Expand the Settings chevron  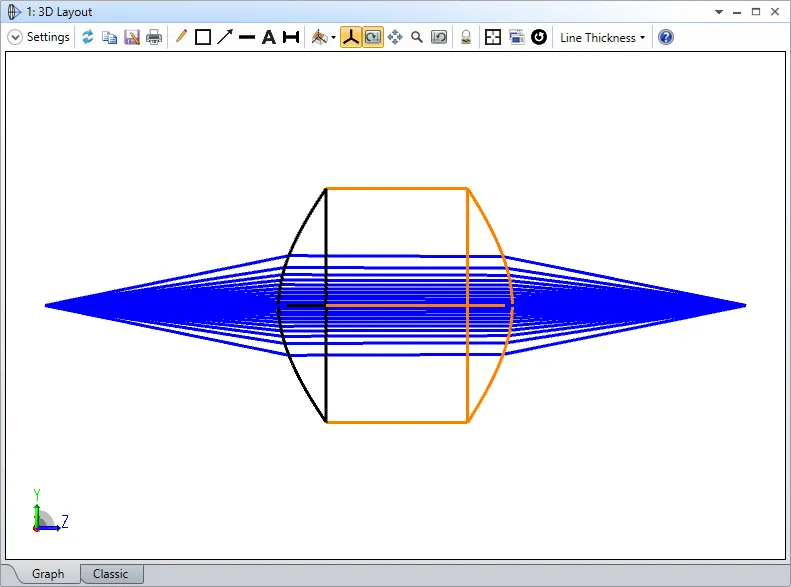15,37
